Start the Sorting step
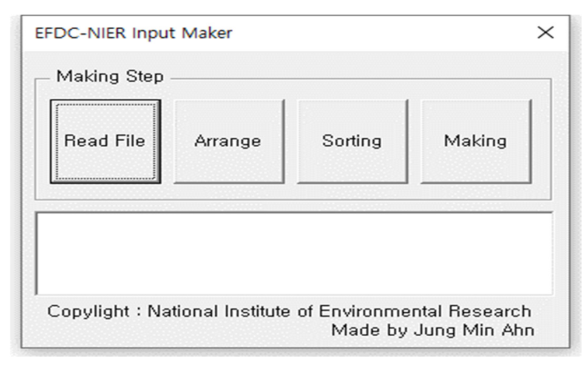The width and height of the screenshot is (588, 366). click(x=352, y=141)
